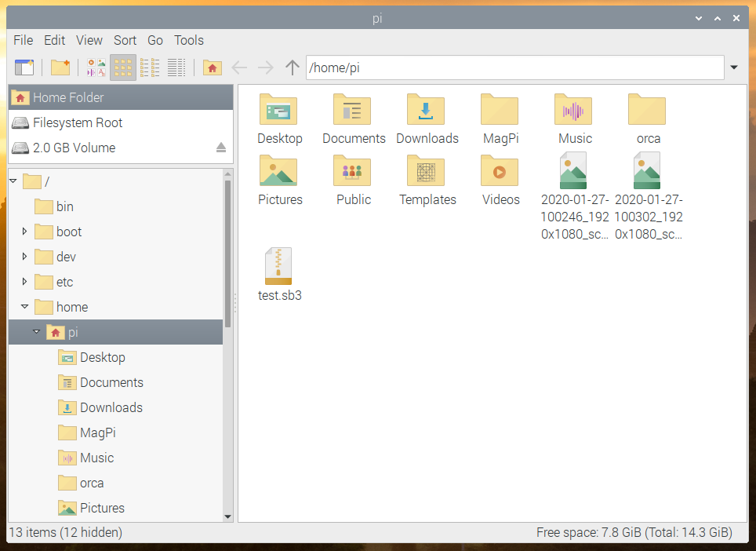Viewport: 756px width, 551px height.
Task: Create a new folder using the toolbar icon
Action: click(60, 68)
